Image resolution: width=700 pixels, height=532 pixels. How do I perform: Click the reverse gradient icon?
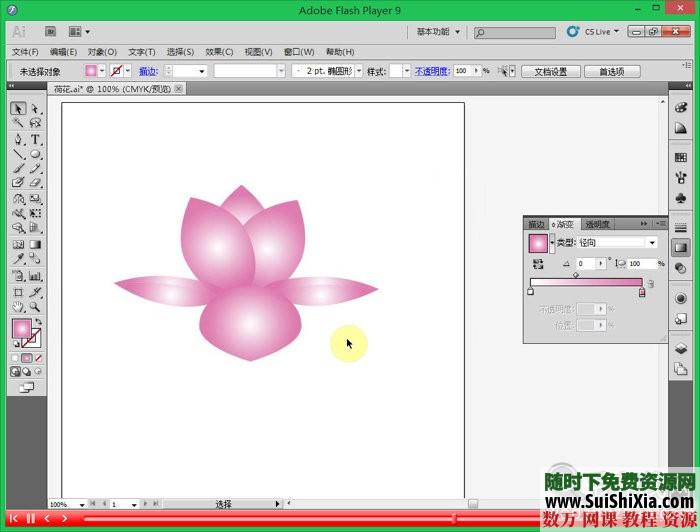pyautogui.click(x=538, y=264)
